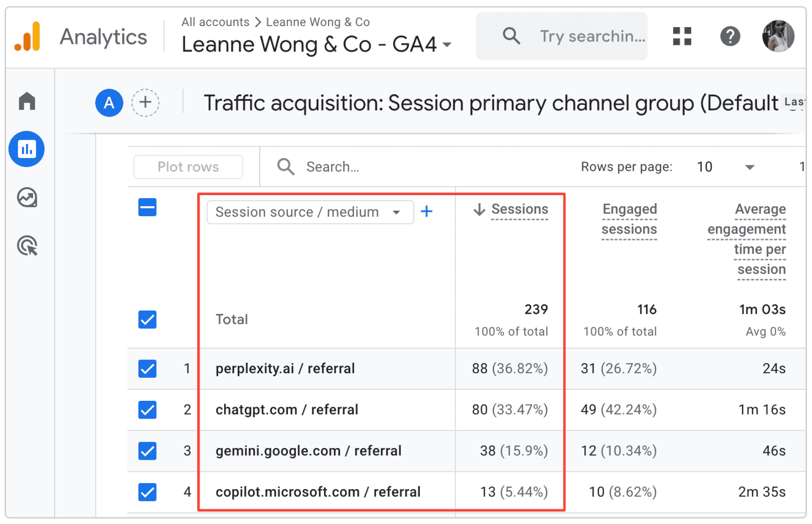Uncheck the gemini.google.com / referral row checkbox
The height and width of the screenshot is (524, 812).
(148, 451)
